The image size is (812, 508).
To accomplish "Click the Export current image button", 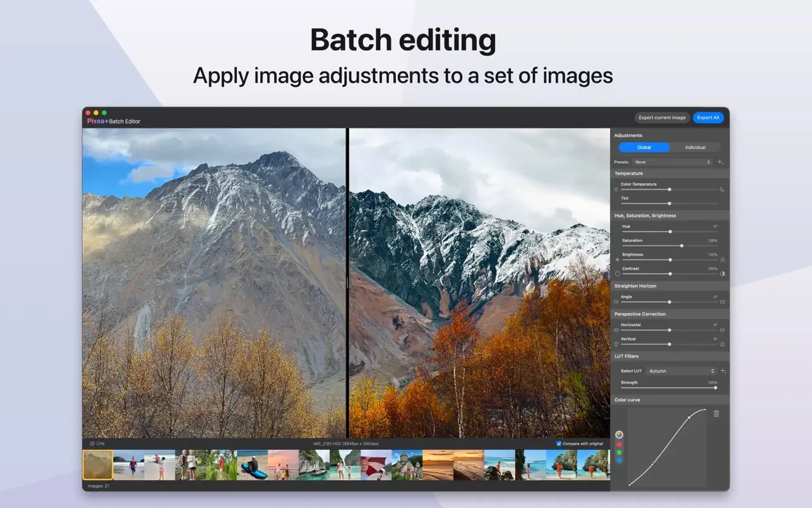I will tap(662, 118).
